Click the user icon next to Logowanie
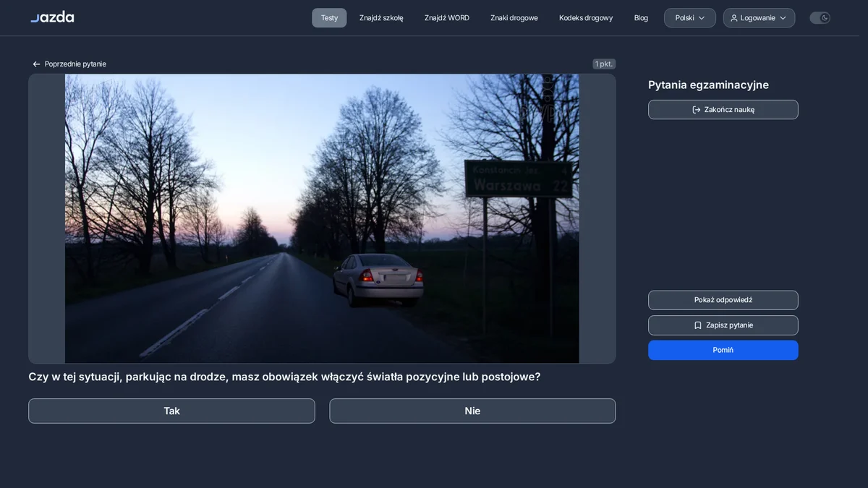 click(734, 18)
